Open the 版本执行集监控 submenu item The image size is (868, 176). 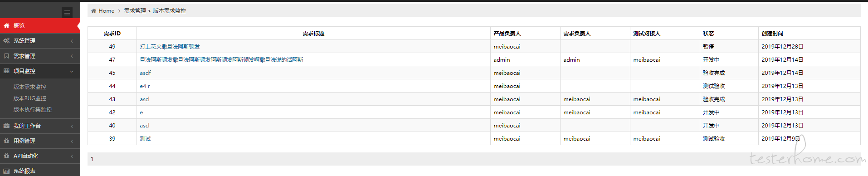(32, 110)
